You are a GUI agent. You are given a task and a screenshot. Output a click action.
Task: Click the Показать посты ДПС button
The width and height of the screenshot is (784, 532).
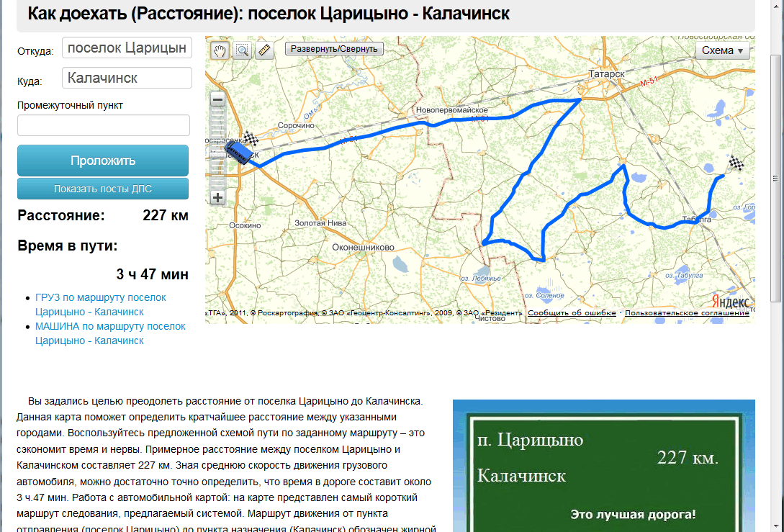tap(103, 189)
